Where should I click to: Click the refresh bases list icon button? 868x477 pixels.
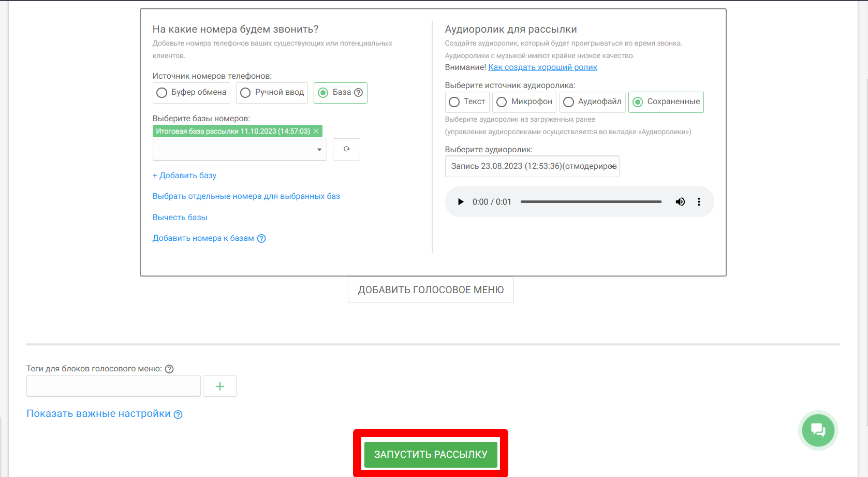pyautogui.click(x=346, y=149)
